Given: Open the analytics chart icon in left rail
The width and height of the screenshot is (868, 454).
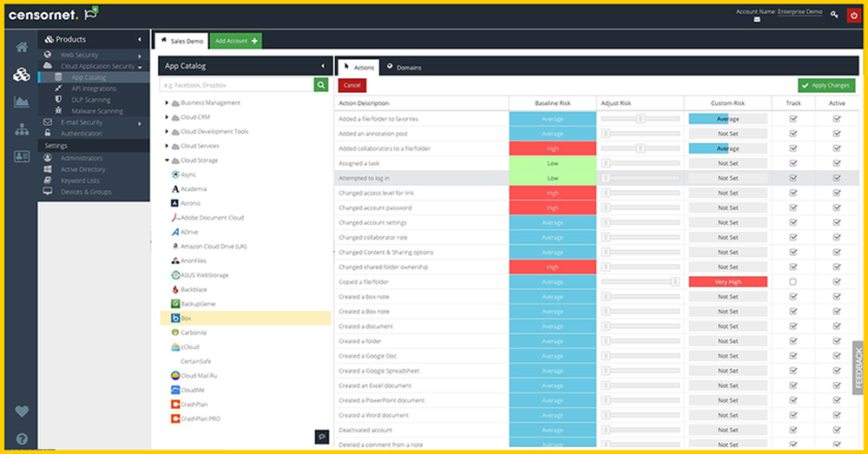Looking at the screenshot, I should (x=22, y=102).
